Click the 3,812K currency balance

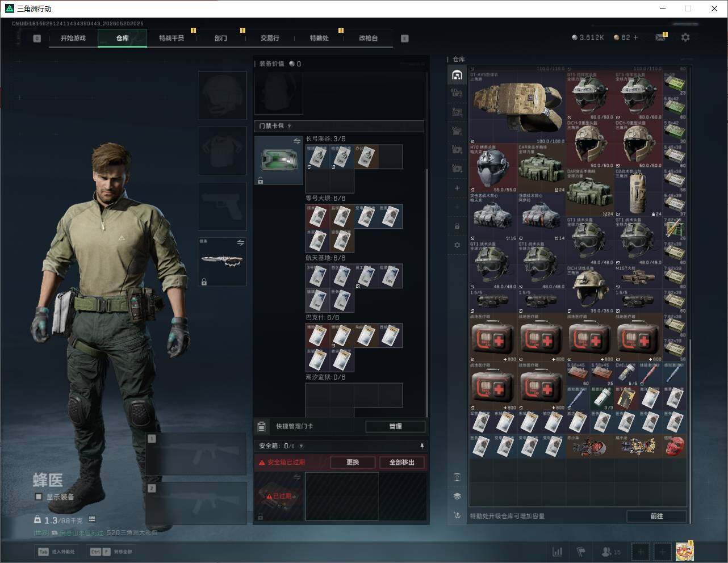[x=588, y=37]
